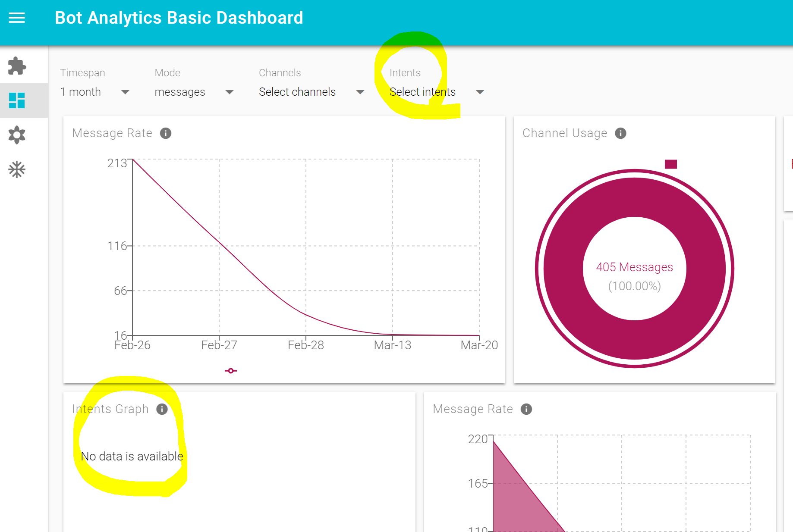The image size is (793, 532).
Task: Click the No data is available text
Action: (132, 456)
